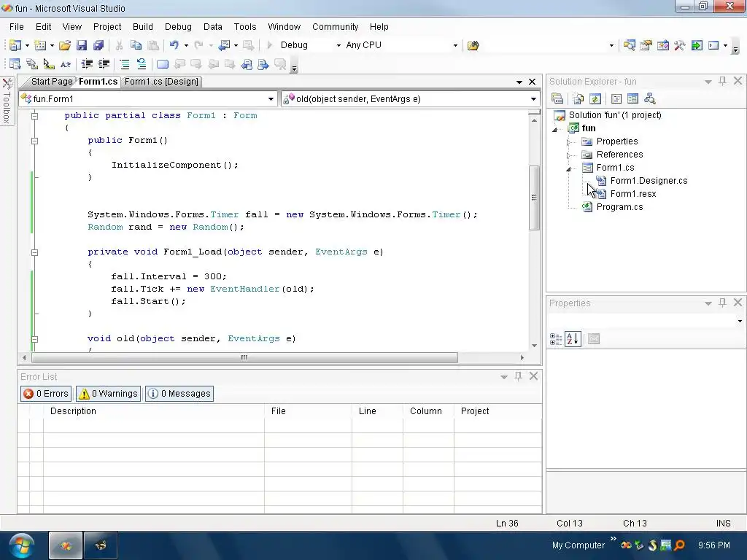Decrease the line indent
The height and width of the screenshot is (560, 747).
(x=87, y=64)
